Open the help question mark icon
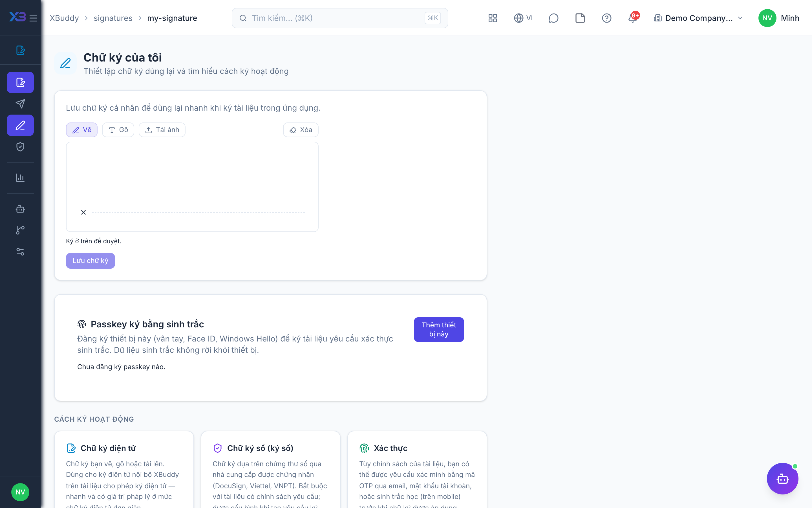This screenshot has width=812, height=508. point(606,18)
